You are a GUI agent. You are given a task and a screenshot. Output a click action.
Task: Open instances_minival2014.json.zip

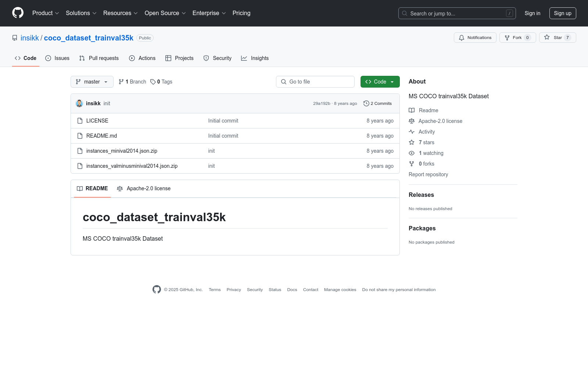(122, 151)
